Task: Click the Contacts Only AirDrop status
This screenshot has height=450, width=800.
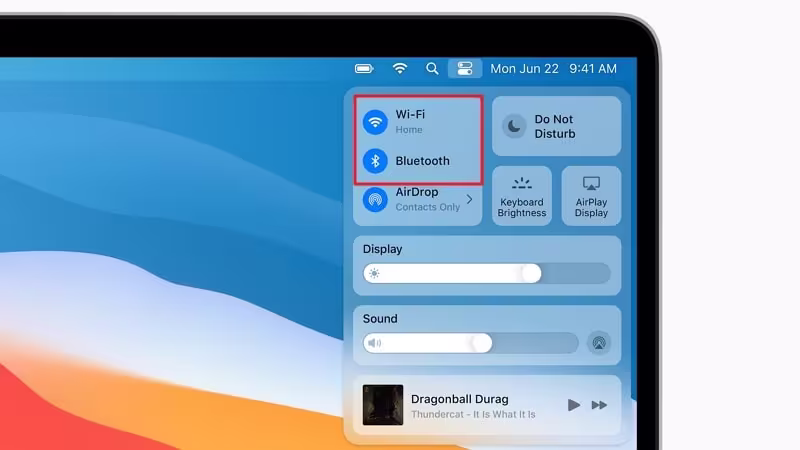Action: [x=428, y=207]
